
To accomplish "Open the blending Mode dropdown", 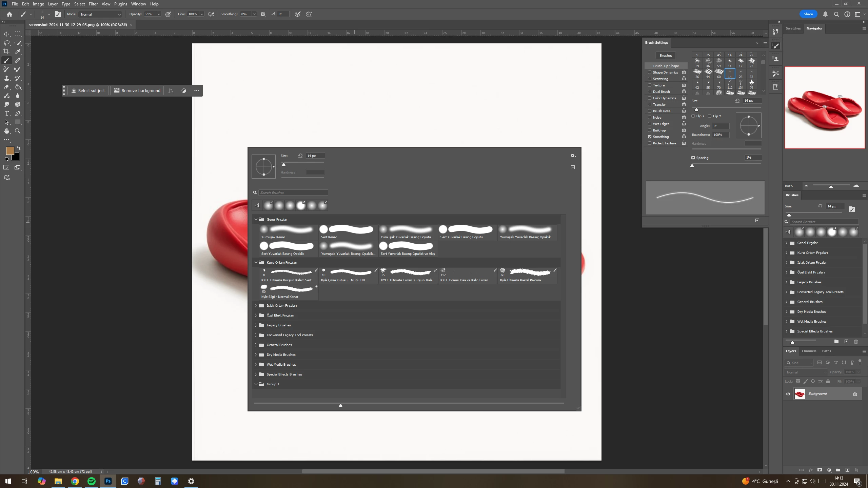I will (x=100, y=14).
